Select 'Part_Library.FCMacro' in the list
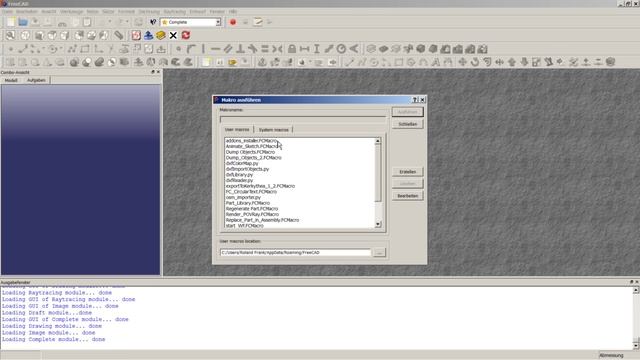Viewport: 640px width, 360px height. pos(248,203)
